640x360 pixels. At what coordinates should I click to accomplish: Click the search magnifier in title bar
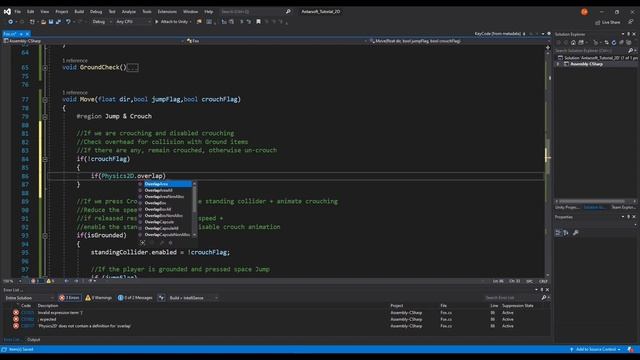[x=288, y=11]
